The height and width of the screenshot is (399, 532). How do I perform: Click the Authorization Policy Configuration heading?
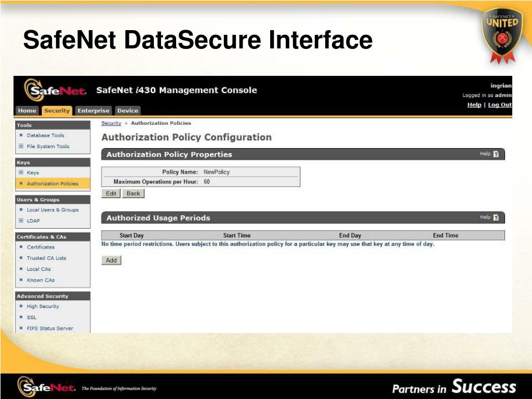[187, 137]
